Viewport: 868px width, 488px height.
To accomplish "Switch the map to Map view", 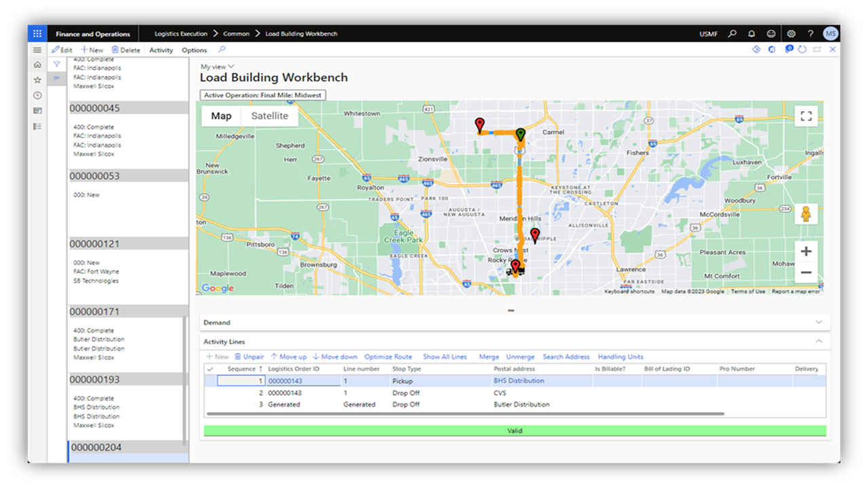I will pyautogui.click(x=221, y=116).
